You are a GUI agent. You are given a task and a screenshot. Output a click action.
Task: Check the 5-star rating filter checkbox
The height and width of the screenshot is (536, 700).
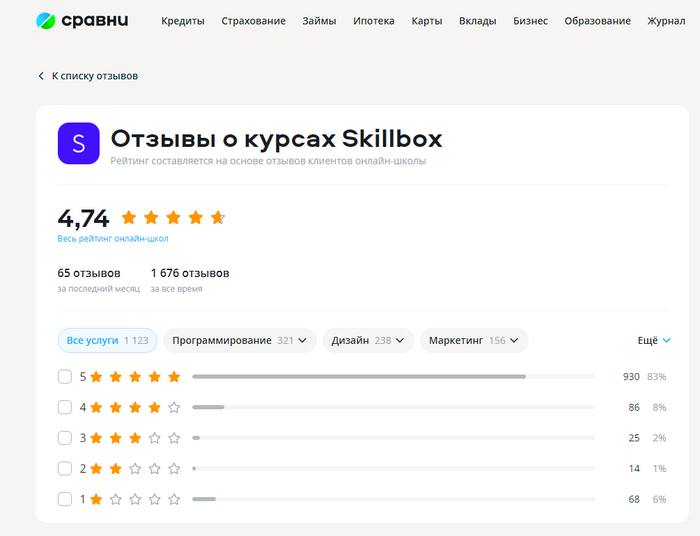[65, 377]
